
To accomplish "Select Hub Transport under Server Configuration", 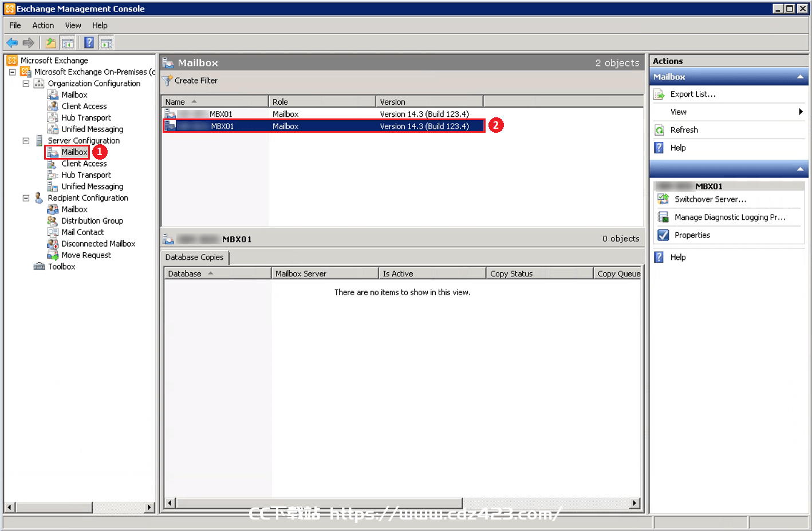I will coord(86,175).
